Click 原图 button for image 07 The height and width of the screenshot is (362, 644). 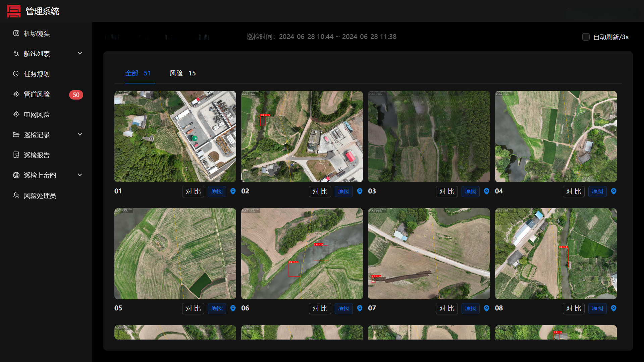click(x=471, y=308)
